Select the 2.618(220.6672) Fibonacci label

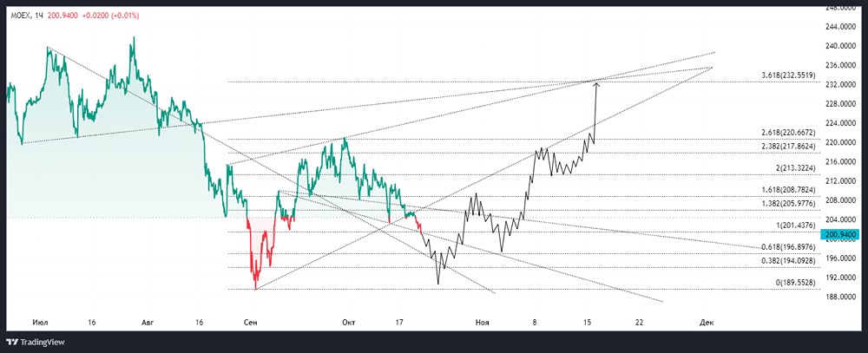788,133
